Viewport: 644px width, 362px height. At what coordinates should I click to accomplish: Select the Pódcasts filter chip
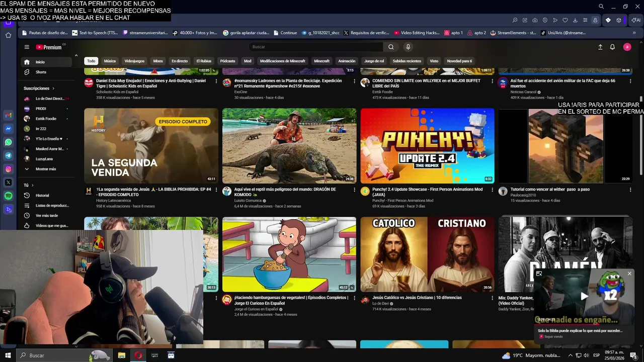(227, 61)
